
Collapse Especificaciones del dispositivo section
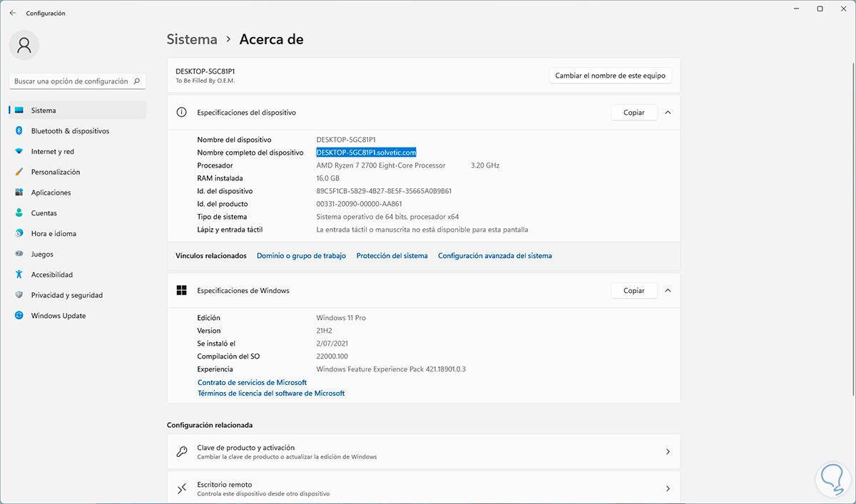[668, 113]
